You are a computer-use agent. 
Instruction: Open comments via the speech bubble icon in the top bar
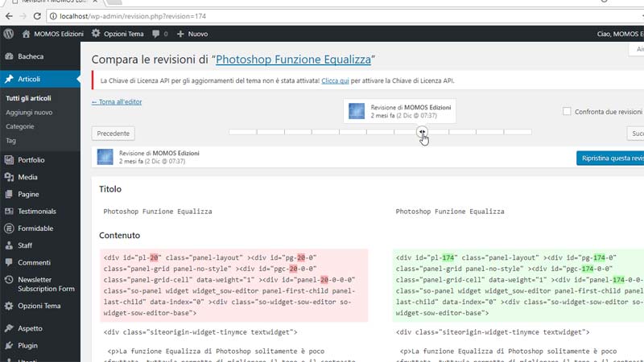(x=155, y=34)
